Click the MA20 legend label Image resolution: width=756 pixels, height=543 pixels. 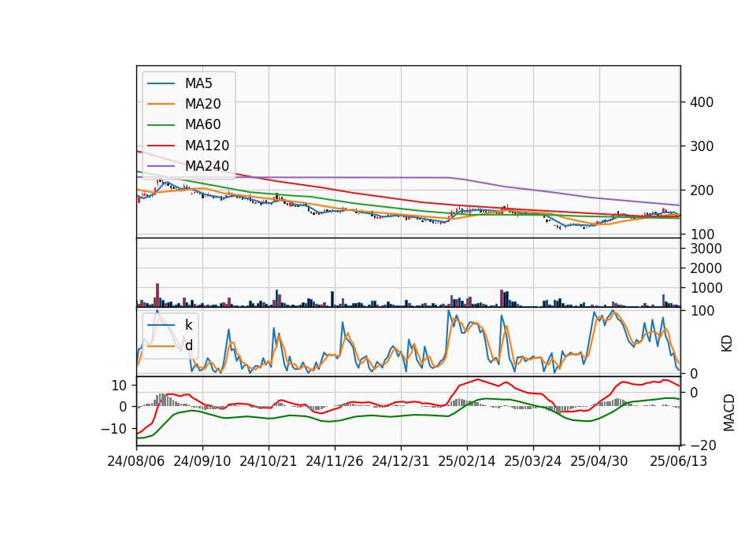[x=202, y=104]
